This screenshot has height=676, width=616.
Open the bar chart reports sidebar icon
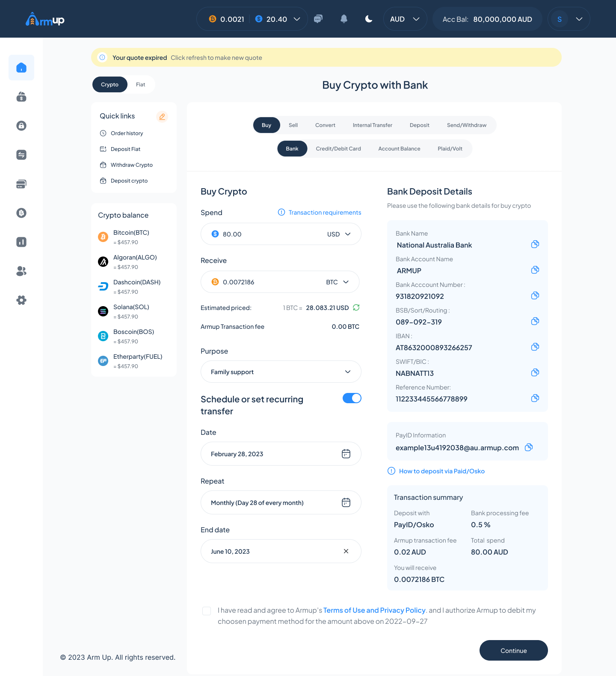coord(21,242)
